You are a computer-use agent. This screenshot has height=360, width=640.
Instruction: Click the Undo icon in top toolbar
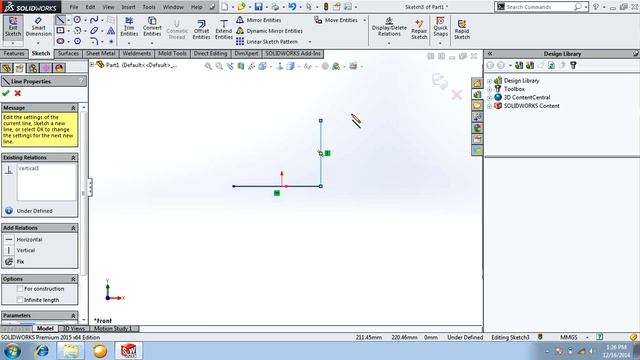(292, 7)
